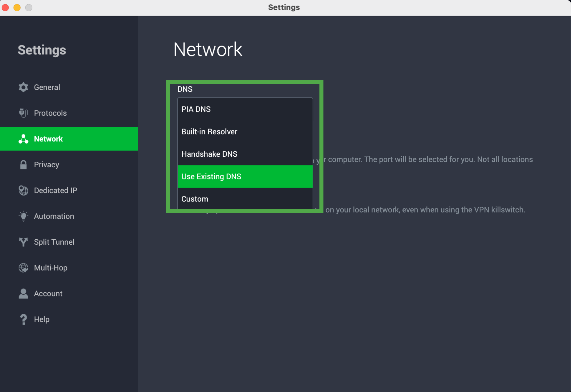Screen dimensions: 575x392
Task: Switch to the Split Tunnel tab
Action: click(69, 242)
